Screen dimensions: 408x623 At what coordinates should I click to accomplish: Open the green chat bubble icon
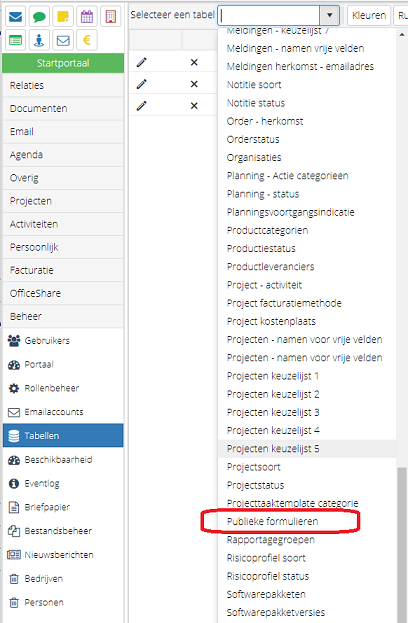point(39,17)
